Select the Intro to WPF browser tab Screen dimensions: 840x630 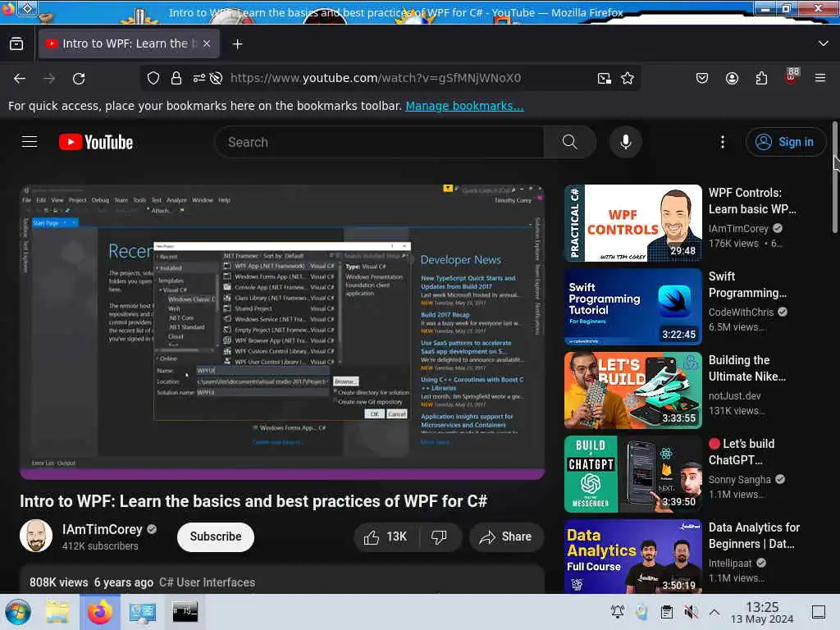coord(129,43)
